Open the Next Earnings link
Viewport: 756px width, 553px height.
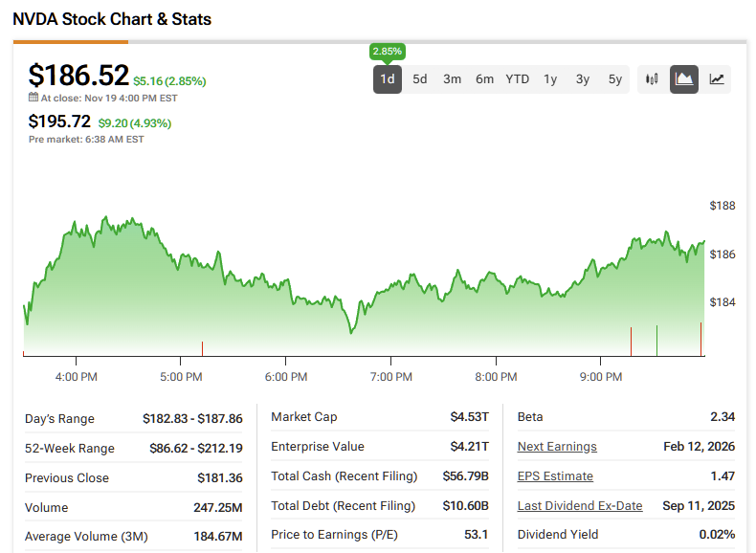[557, 447]
